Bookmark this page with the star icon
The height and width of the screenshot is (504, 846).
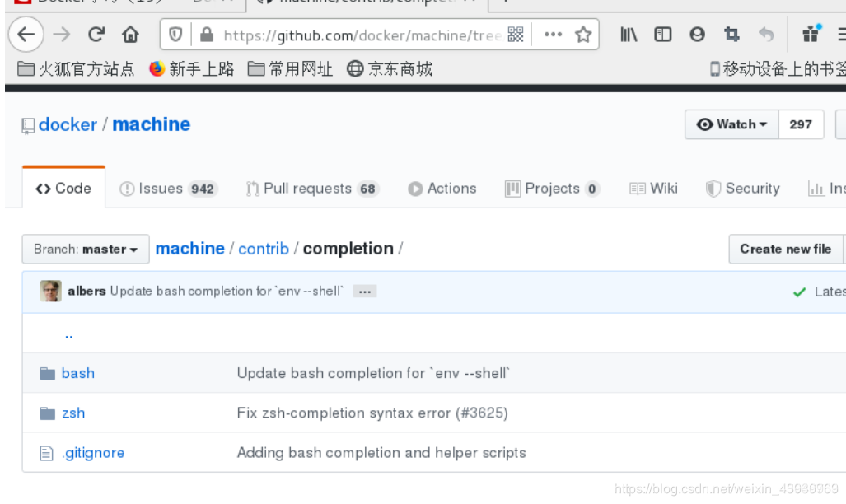583,35
